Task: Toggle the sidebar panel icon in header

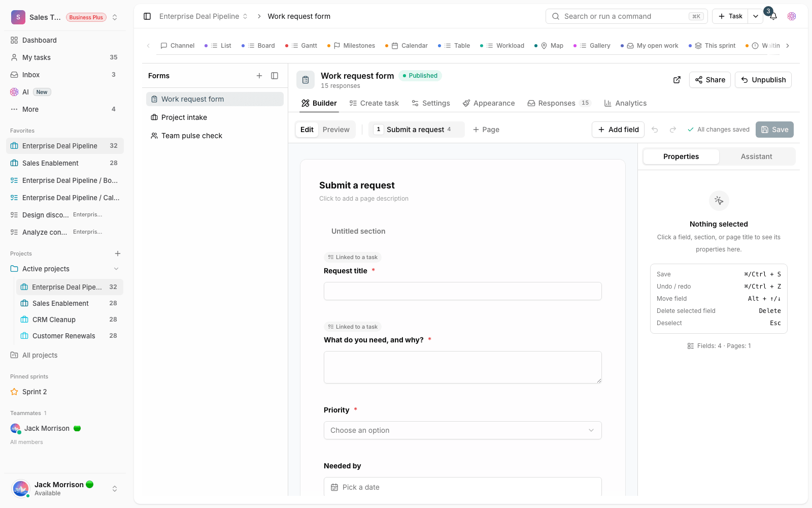Action: pos(147,16)
